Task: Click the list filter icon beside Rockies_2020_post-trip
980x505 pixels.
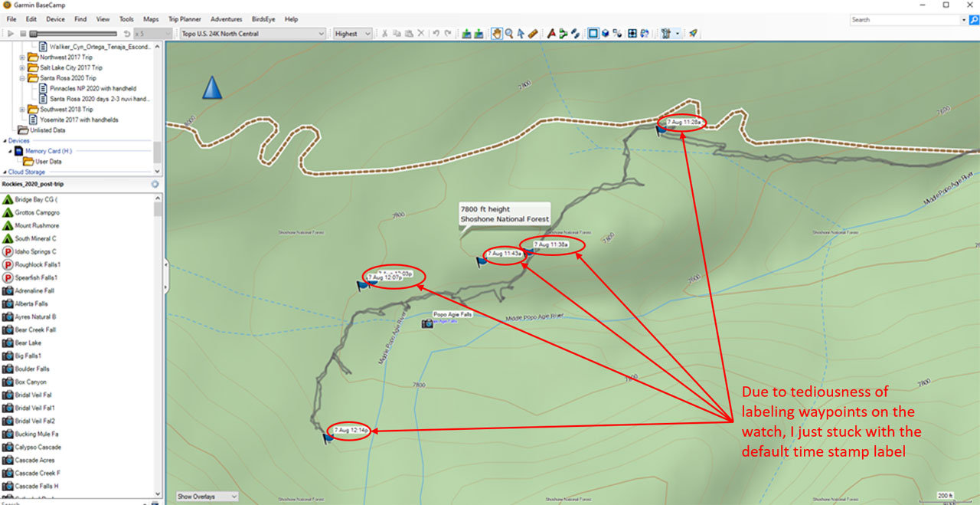Action: coord(155,184)
